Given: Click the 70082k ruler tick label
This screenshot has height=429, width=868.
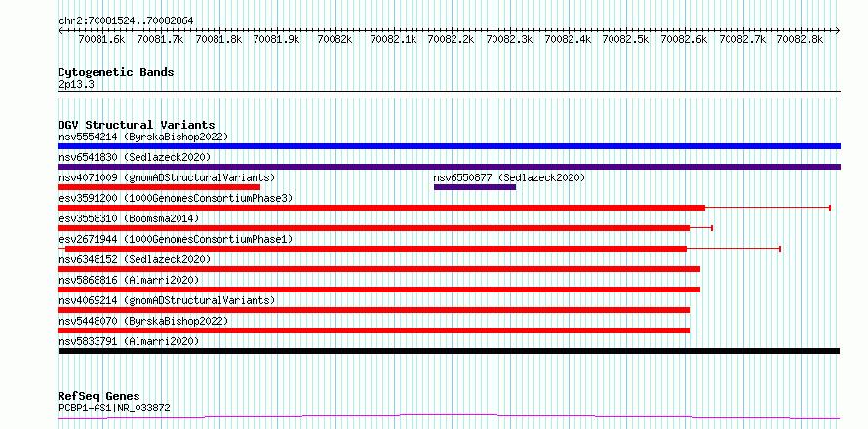Looking at the screenshot, I should tap(335, 39).
